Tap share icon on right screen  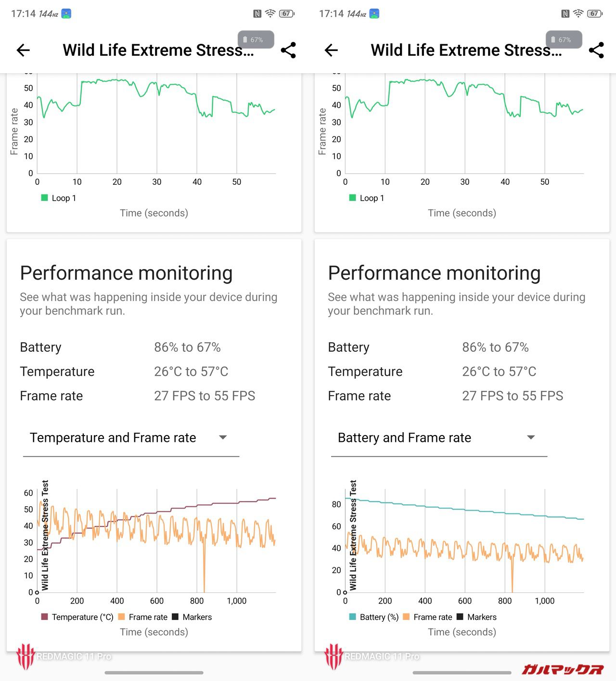(x=596, y=50)
